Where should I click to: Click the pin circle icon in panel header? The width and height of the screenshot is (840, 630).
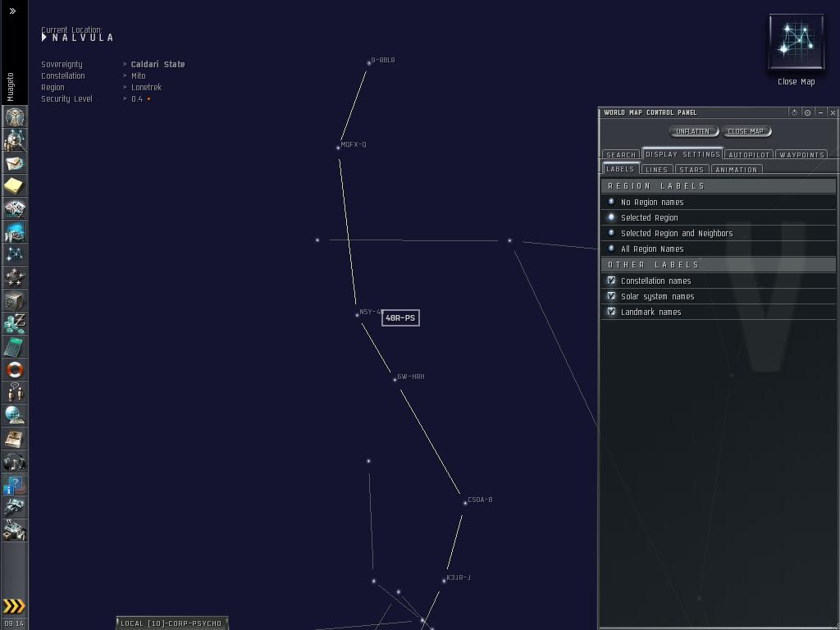point(807,112)
